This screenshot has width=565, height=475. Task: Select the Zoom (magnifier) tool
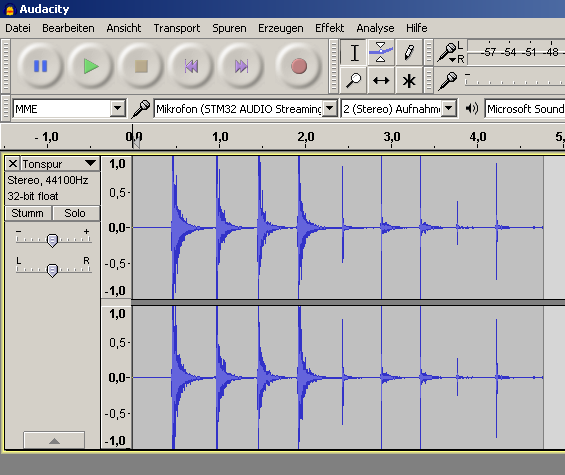pos(354,80)
